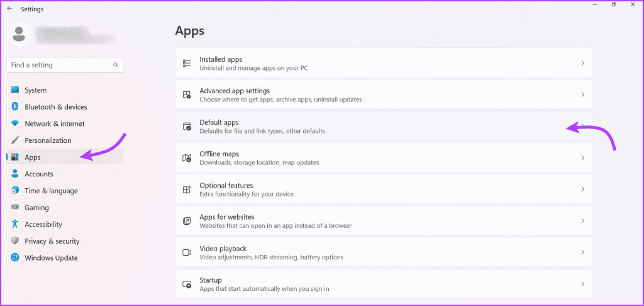The width and height of the screenshot is (644, 306).
Task: Click the search magnifier icon
Action: (116, 65)
